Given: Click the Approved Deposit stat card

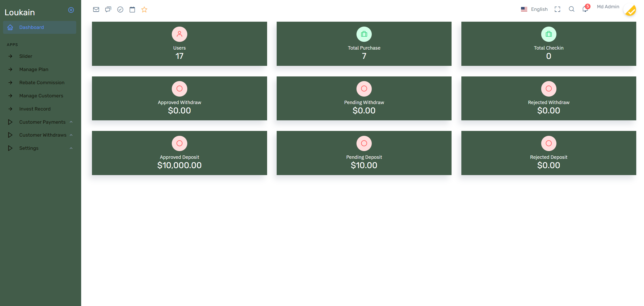Looking at the screenshot, I should (179, 153).
